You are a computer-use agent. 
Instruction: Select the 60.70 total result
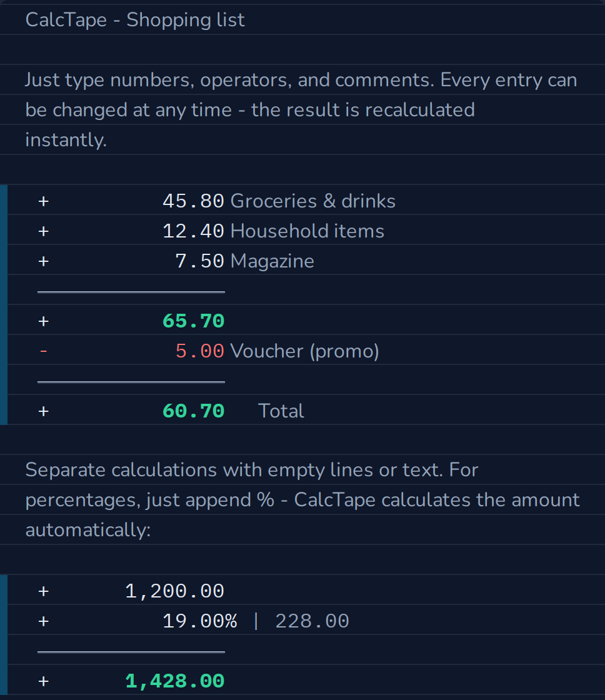point(193,411)
